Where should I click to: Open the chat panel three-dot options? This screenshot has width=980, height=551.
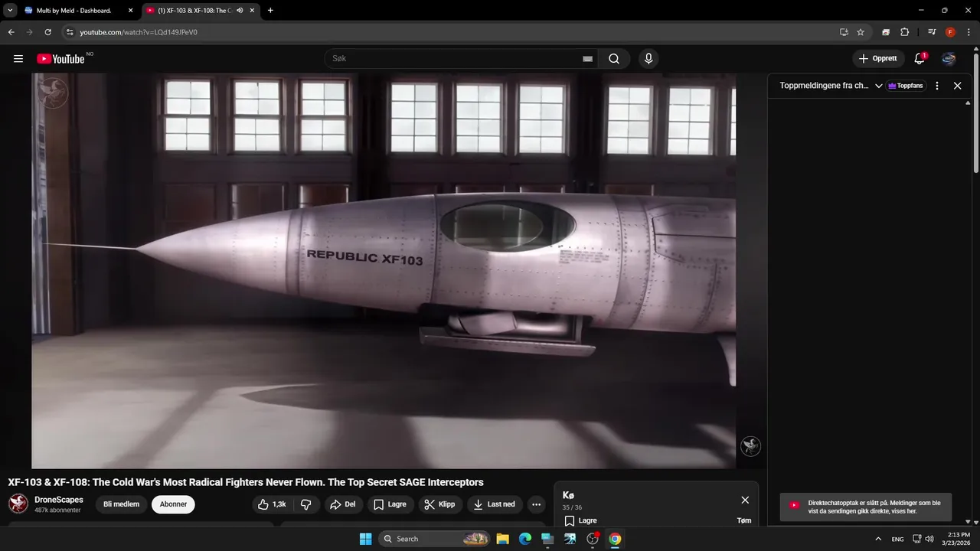pyautogui.click(x=937, y=86)
